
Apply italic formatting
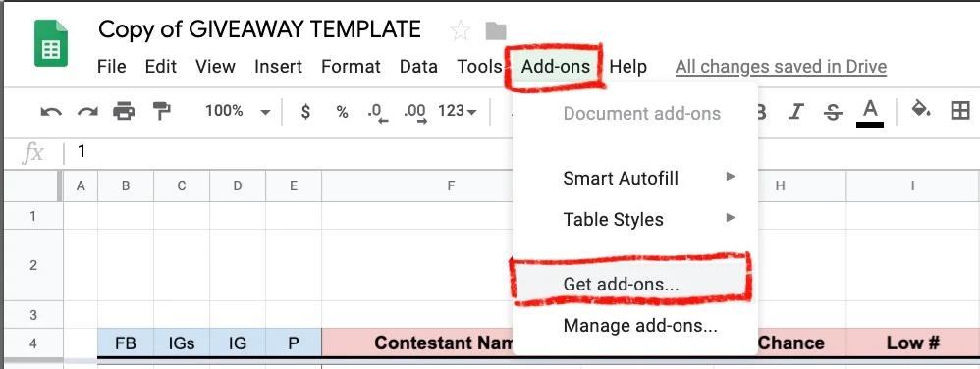click(795, 112)
